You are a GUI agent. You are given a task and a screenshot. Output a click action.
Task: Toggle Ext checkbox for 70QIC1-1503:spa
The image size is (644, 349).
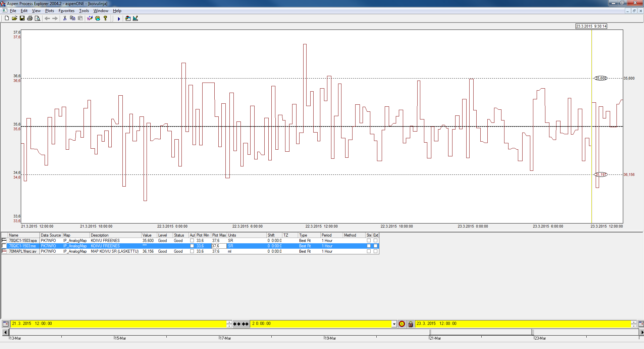click(375, 241)
